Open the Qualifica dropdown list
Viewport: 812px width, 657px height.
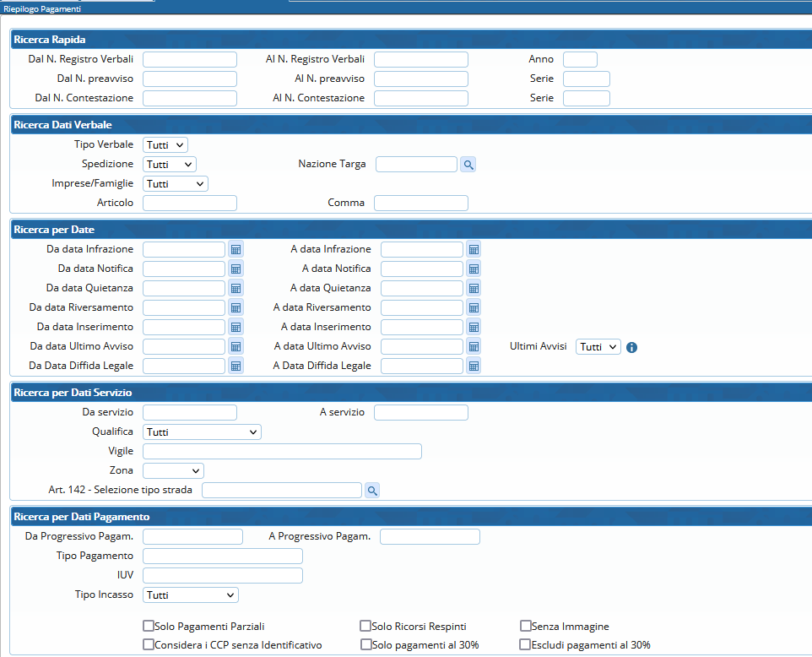coord(202,432)
